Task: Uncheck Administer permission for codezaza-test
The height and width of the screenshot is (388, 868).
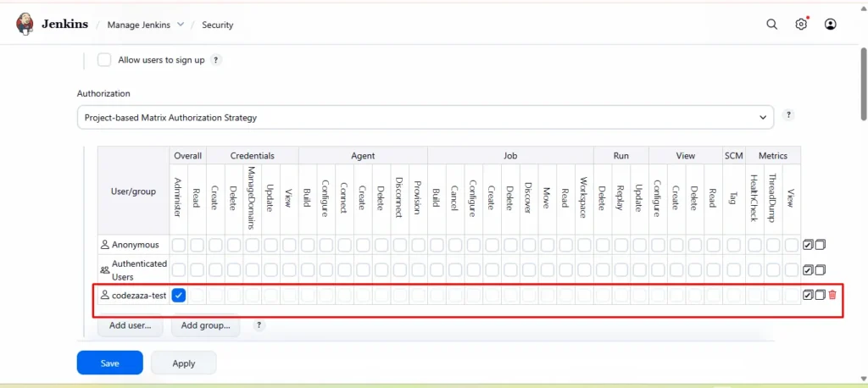Action: pyautogui.click(x=179, y=295)
